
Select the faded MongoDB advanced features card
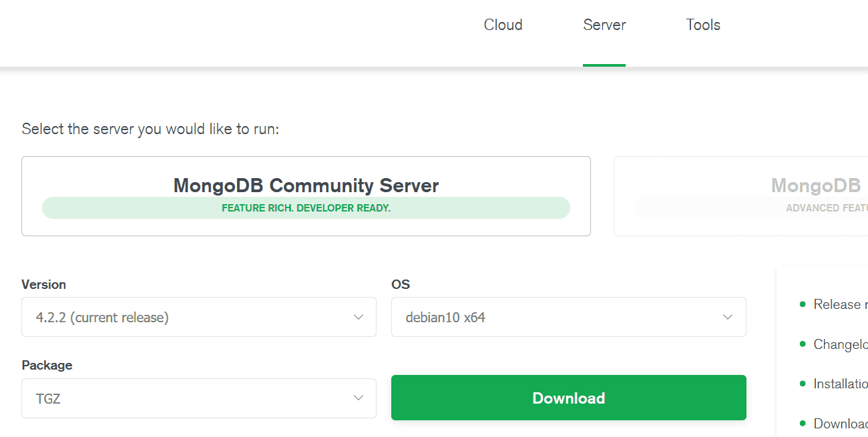741,196
